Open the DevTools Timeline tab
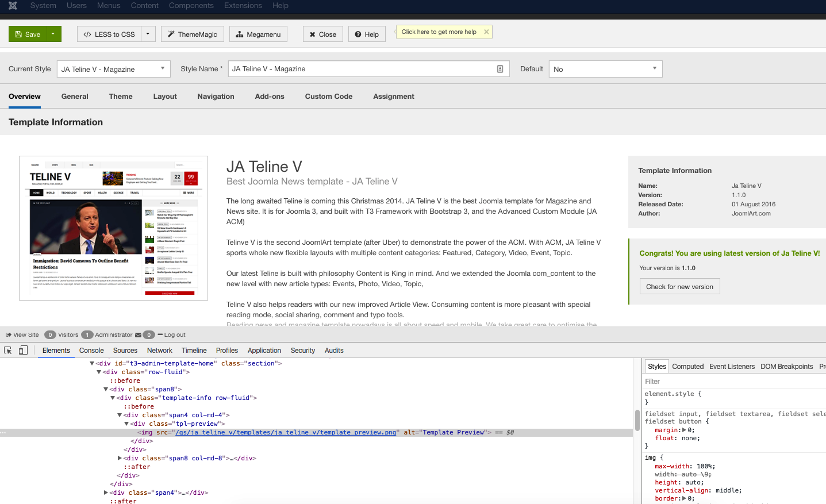 (x=194, y=351)
